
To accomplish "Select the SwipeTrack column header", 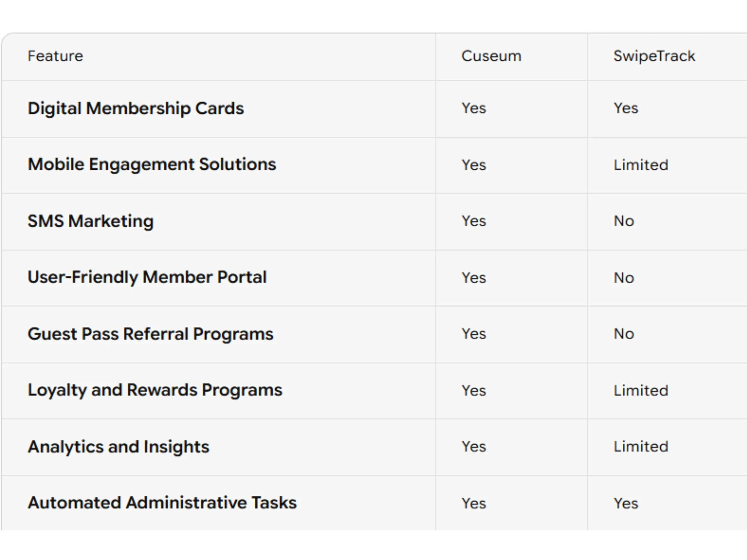I will [654, 56].
